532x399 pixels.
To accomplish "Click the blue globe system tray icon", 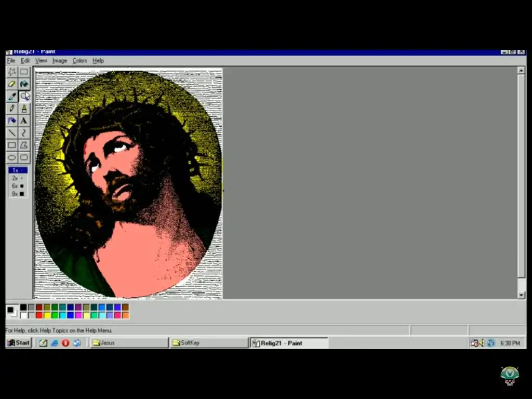I will 491,343.
